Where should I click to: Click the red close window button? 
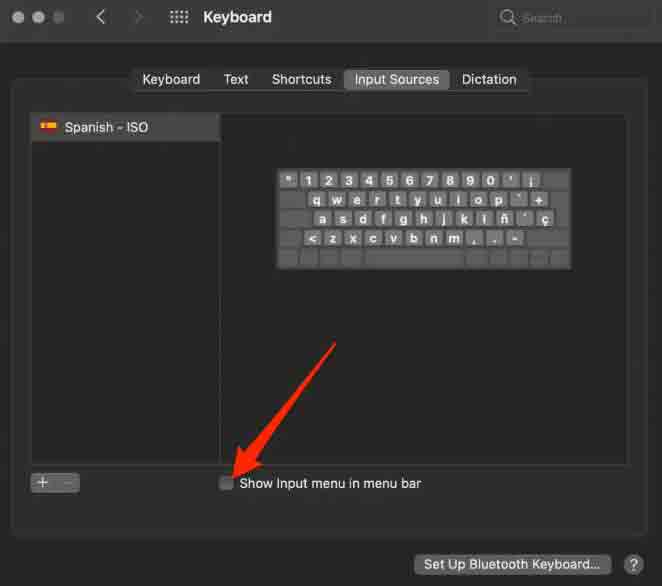(x=18, y=17)
